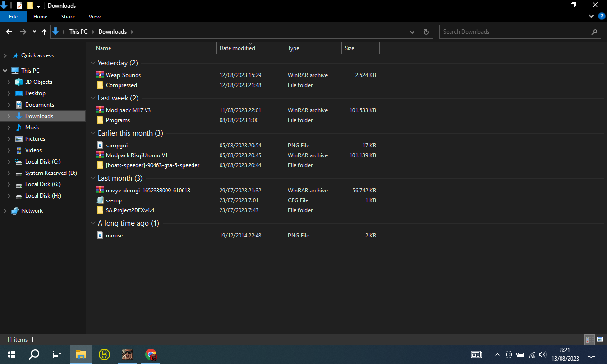This screenshot has width=607, height=364.
Task: Collapse the Last month (3) group
Action: point(93,178)
